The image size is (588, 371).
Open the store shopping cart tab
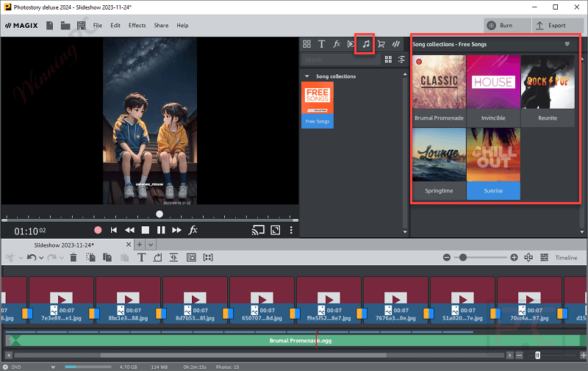point(381,44)
